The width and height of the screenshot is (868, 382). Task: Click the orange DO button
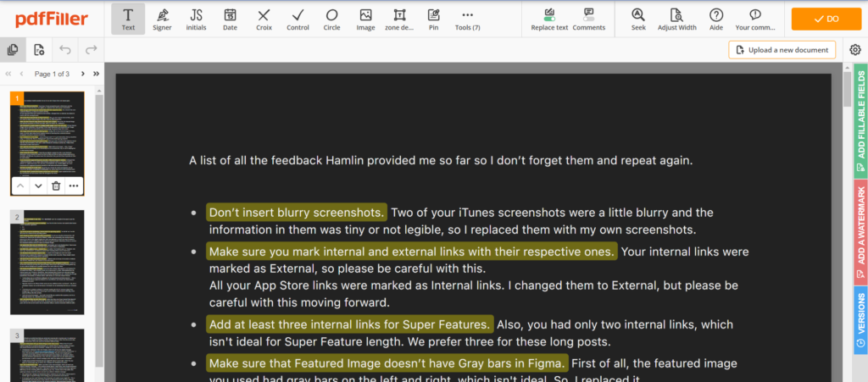(826, 19)
